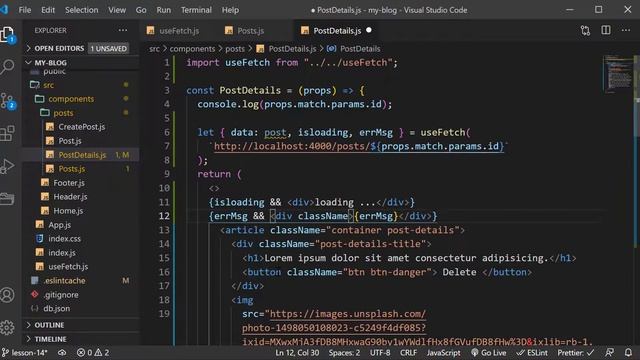
Task: Open Footer.js in explorer
Action: tap(81, 183)
